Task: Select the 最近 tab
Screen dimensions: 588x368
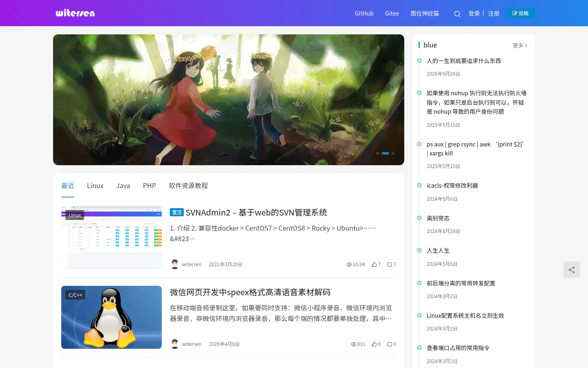Action: 68,186
